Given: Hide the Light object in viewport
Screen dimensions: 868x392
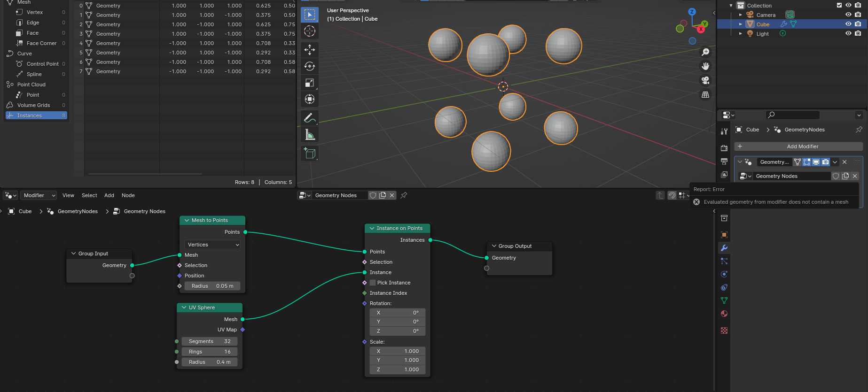Looking at the screenshot, I should [848, 33].
